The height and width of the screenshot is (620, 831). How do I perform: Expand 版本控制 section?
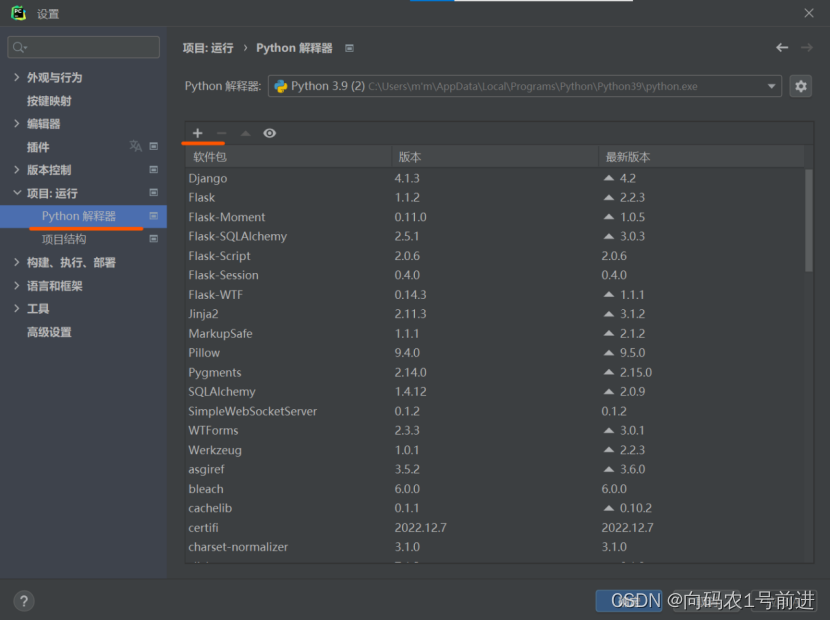pos(16,170)
